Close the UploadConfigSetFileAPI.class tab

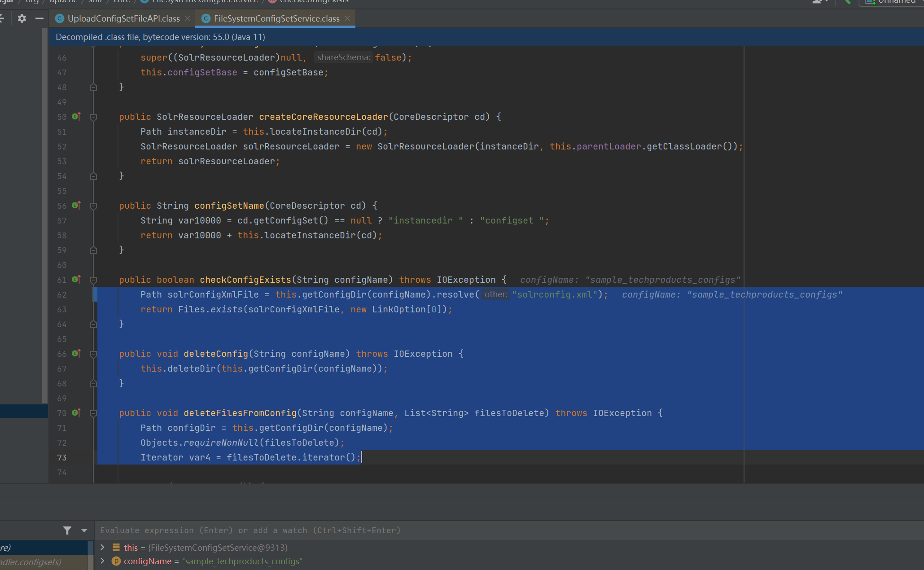(188, 18)
